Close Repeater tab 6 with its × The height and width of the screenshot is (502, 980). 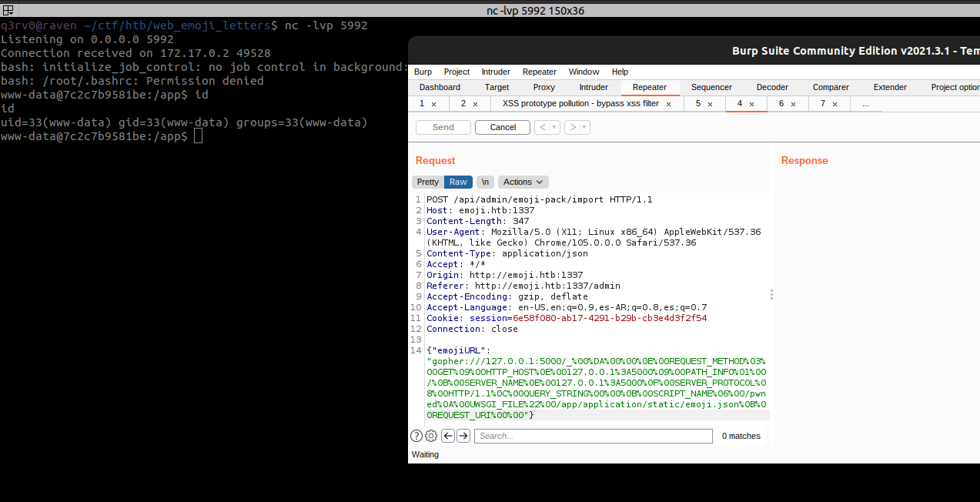[793, 104]
